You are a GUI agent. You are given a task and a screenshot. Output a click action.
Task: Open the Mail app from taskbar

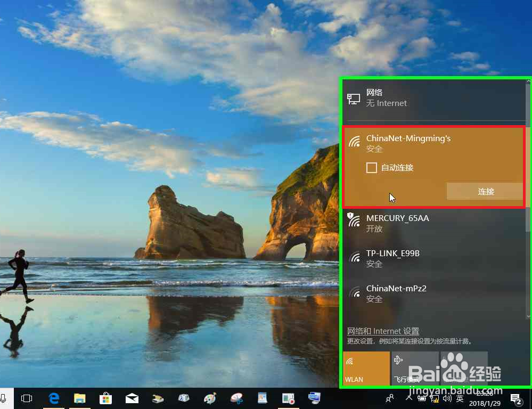[132, 398]
